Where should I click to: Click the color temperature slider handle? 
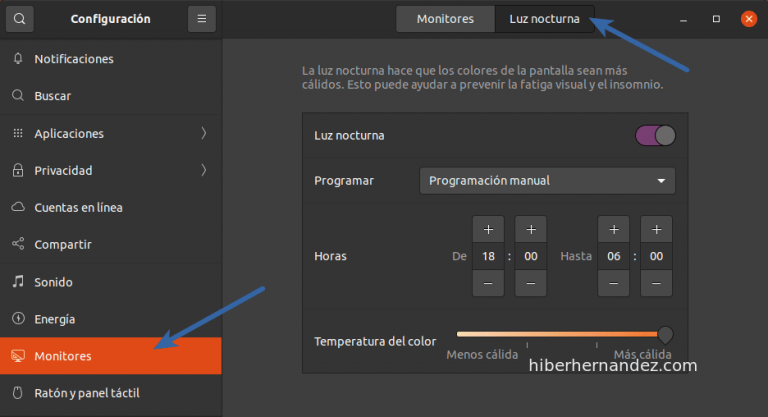(x=665, y=334)
